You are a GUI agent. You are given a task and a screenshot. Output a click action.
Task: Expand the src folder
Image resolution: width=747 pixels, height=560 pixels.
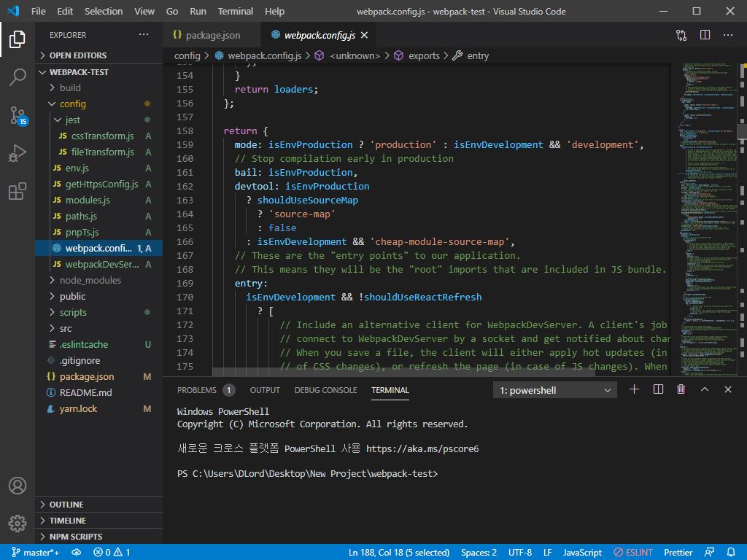click(x=98, y=328)
